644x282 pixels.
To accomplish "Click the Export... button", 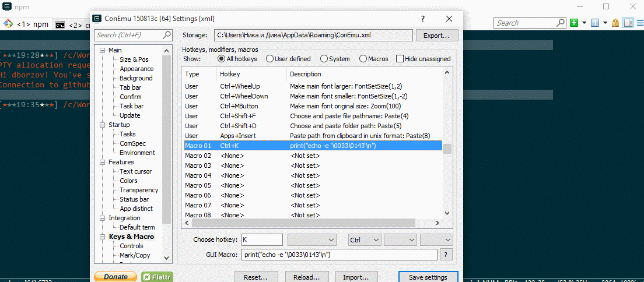I will (x=437, y=36).
